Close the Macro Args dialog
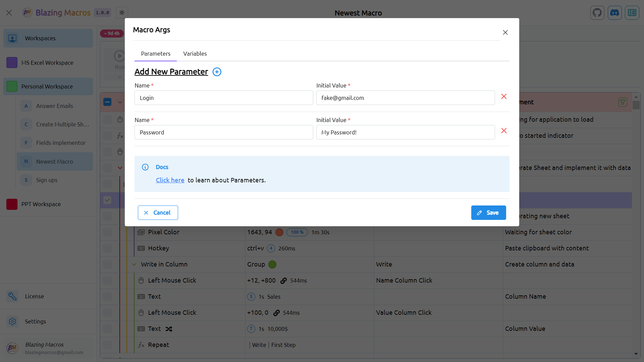 [x=505, y=33]
